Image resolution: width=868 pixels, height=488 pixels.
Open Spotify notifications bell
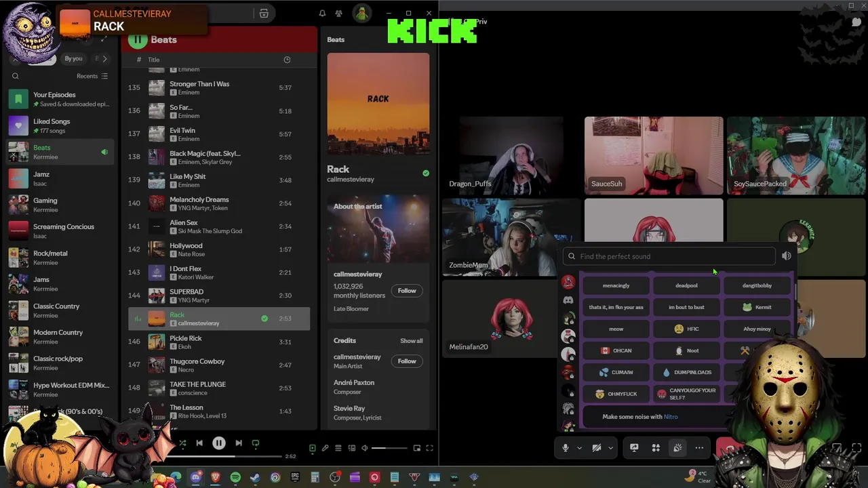click(x=322, y=14)
